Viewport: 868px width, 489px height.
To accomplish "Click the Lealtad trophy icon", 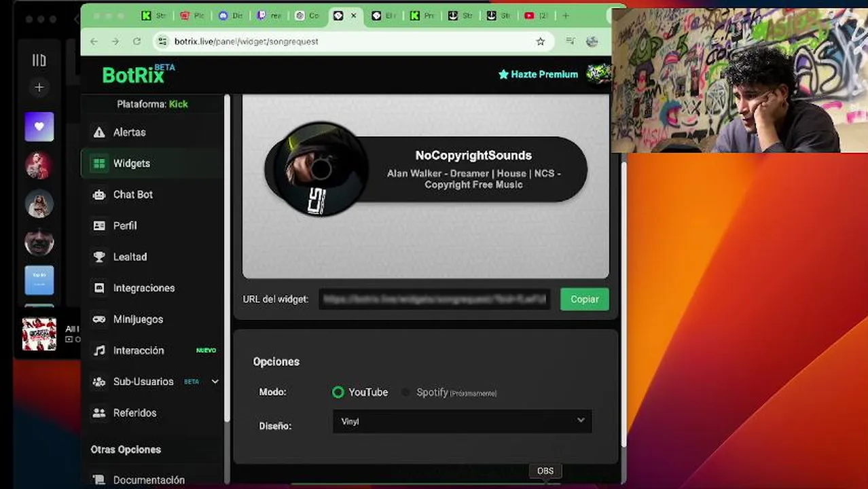I will tap(99, 257).
